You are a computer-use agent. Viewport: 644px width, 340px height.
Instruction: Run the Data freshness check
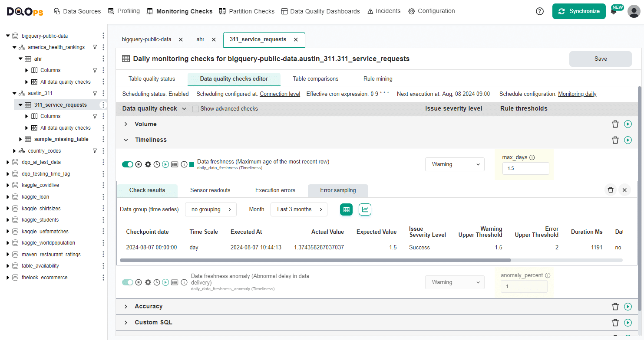pos(165,164)
